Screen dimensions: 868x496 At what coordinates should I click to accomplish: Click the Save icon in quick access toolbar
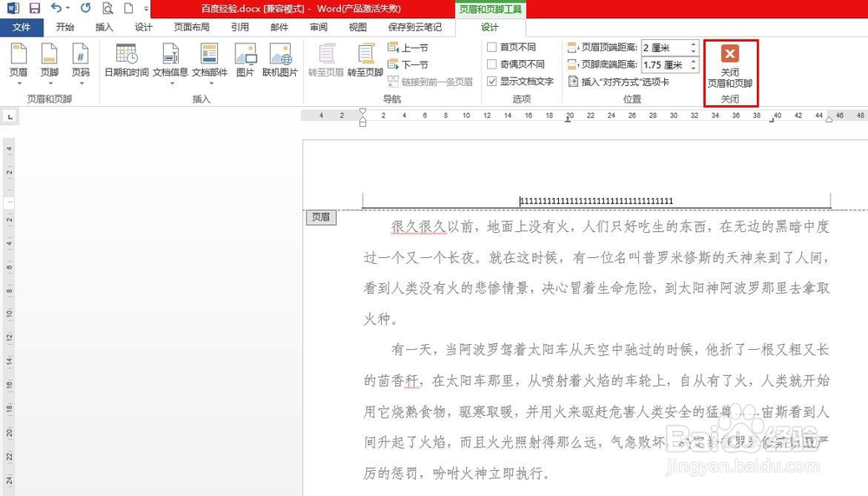tap(35, 9)
